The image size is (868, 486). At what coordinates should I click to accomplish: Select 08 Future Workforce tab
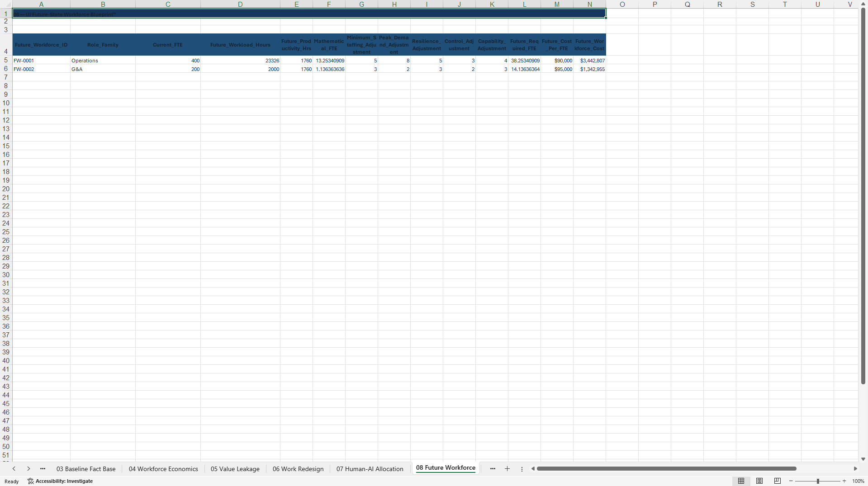pos(446,468)
